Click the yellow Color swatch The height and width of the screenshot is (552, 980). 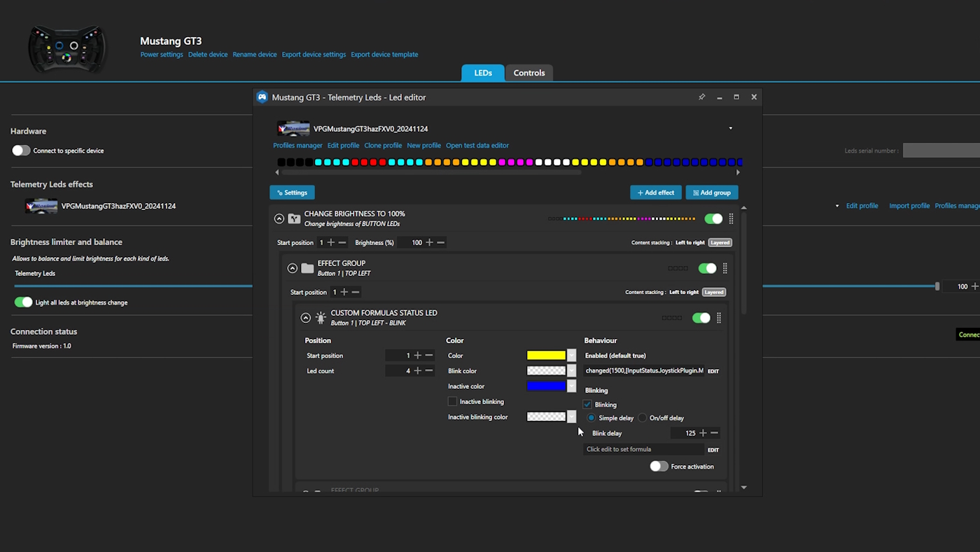pyautogui.click(x=546, y=355)
